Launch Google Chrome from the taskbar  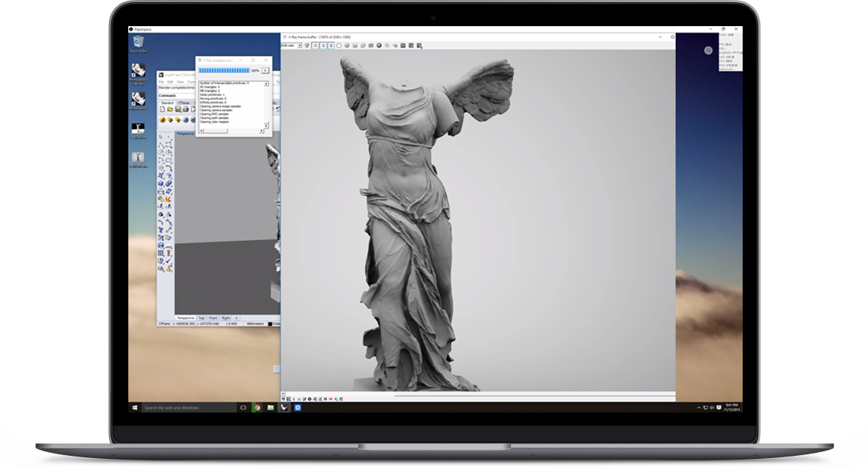tap(257, 408)
